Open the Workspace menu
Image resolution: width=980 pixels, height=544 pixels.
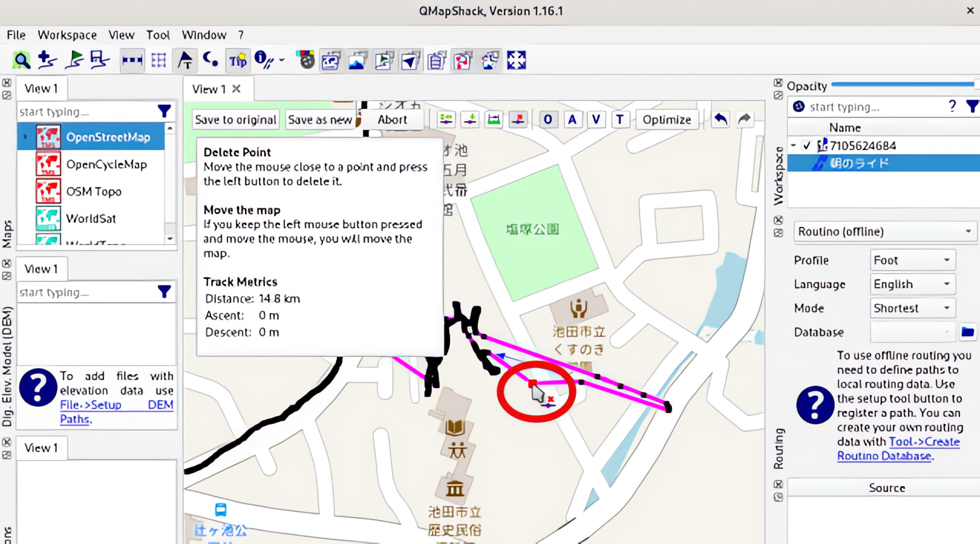67,35
